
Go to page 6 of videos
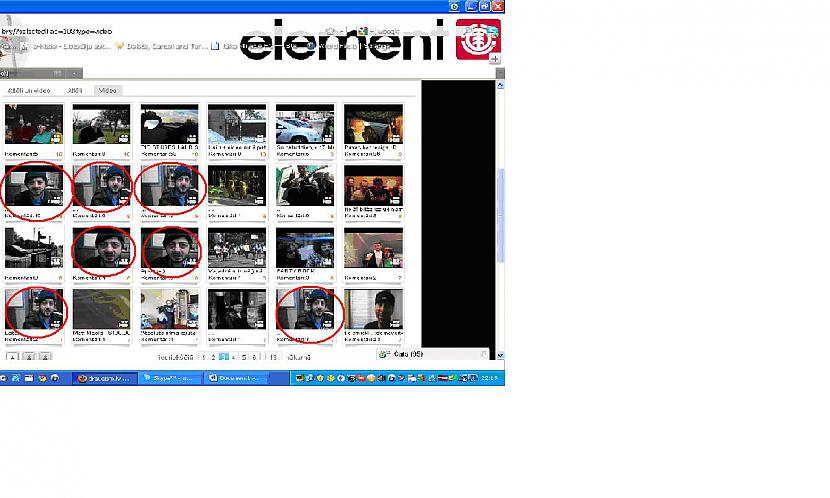point(254,357)
